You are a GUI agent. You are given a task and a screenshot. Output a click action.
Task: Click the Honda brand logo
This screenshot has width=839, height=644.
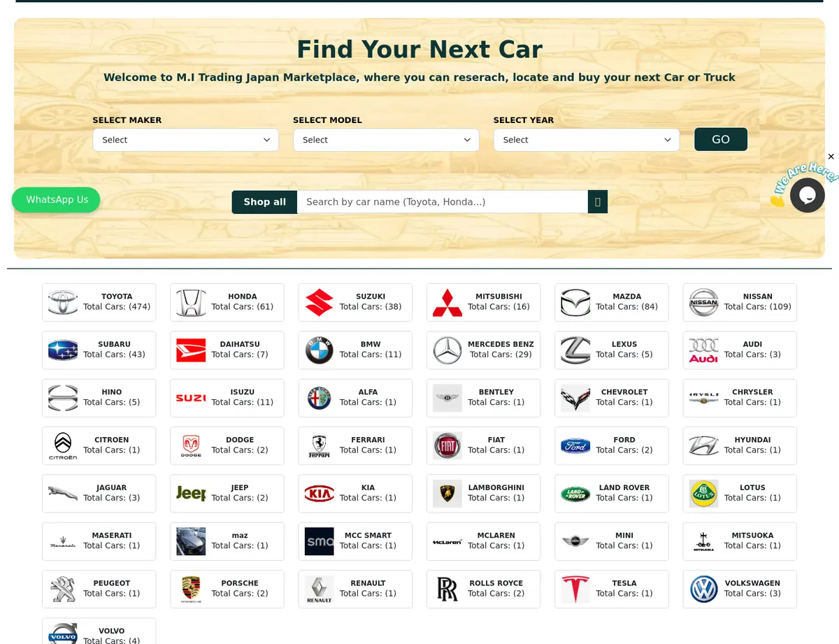[x=191, y=303]
